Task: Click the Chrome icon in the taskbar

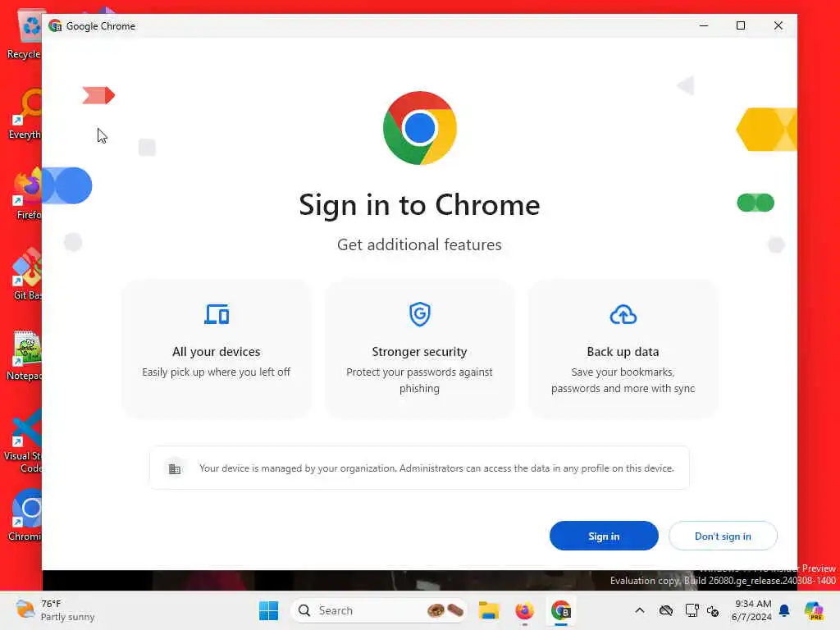Action: coord(561,610)
